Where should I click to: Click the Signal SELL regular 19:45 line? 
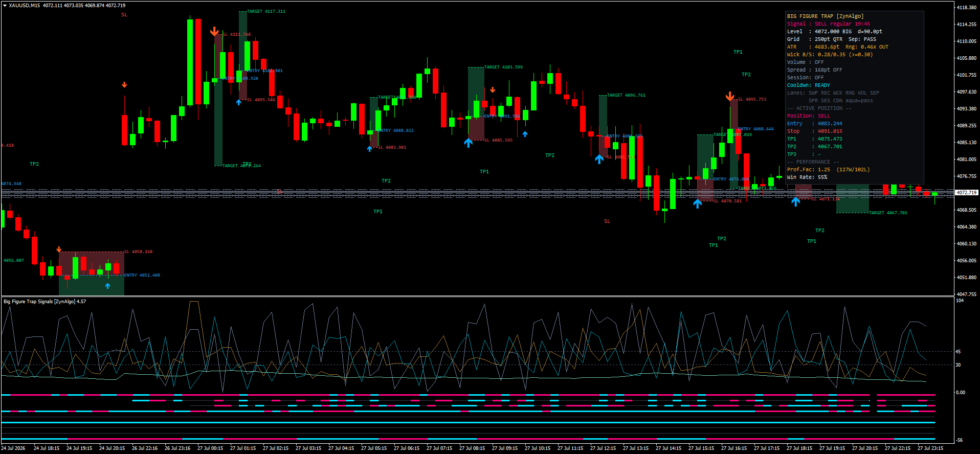click(828, 24)
